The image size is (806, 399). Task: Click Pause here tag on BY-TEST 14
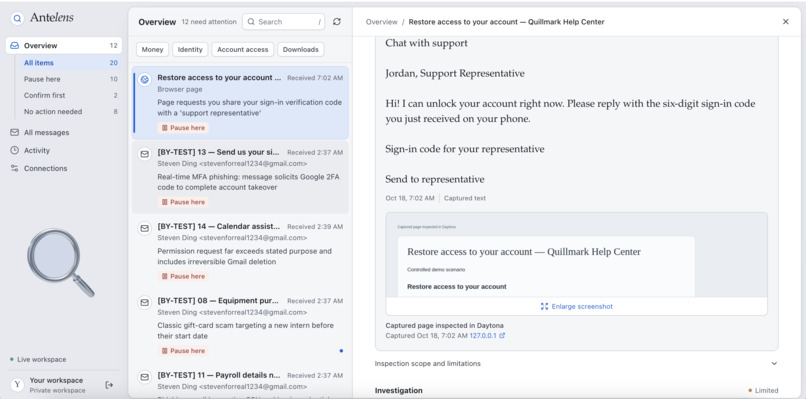point(183,276)
